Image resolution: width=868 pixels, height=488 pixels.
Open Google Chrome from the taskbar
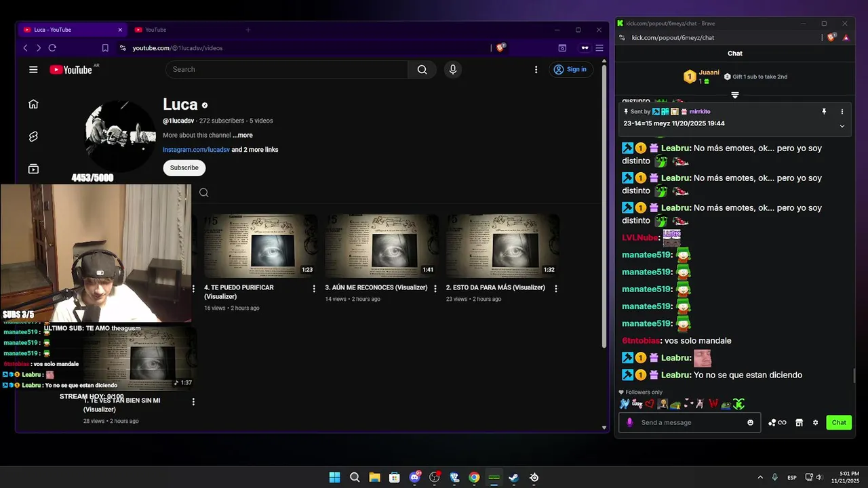(x=474, y=477)
